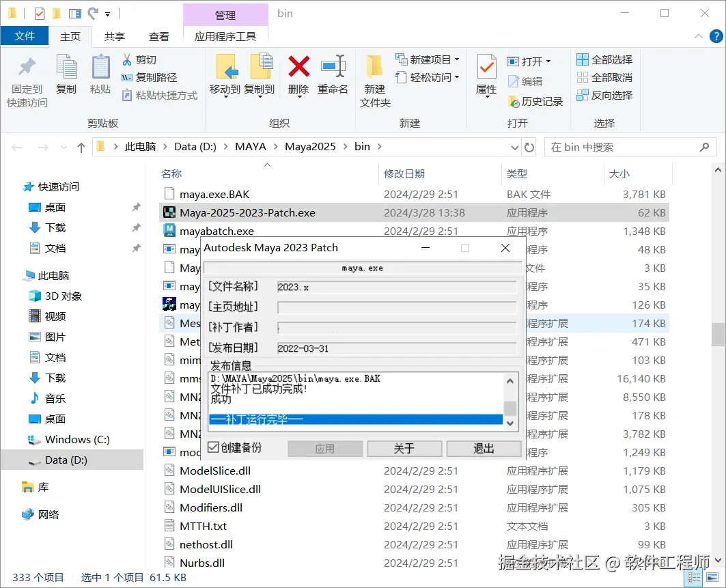Switch to large icons view in status bar

(x=712, y=577)
